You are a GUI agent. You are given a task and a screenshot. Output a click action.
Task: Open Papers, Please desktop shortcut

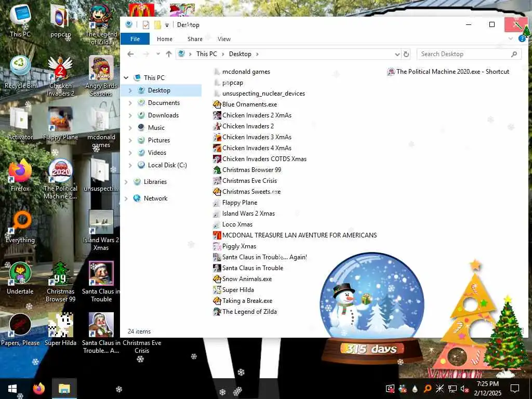[20, 330]
